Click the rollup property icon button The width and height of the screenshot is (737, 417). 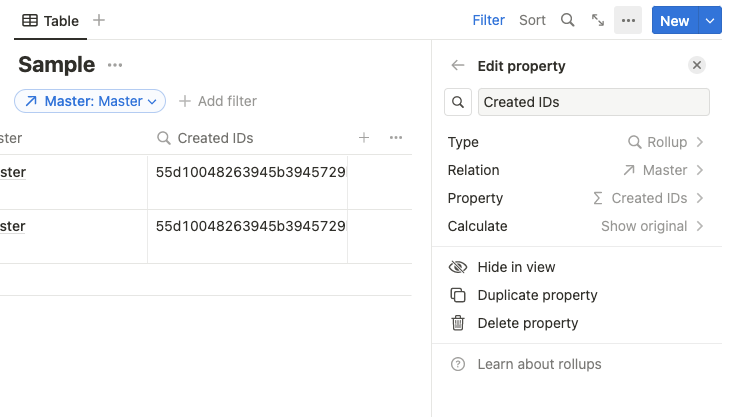click(x=458, y=102)
